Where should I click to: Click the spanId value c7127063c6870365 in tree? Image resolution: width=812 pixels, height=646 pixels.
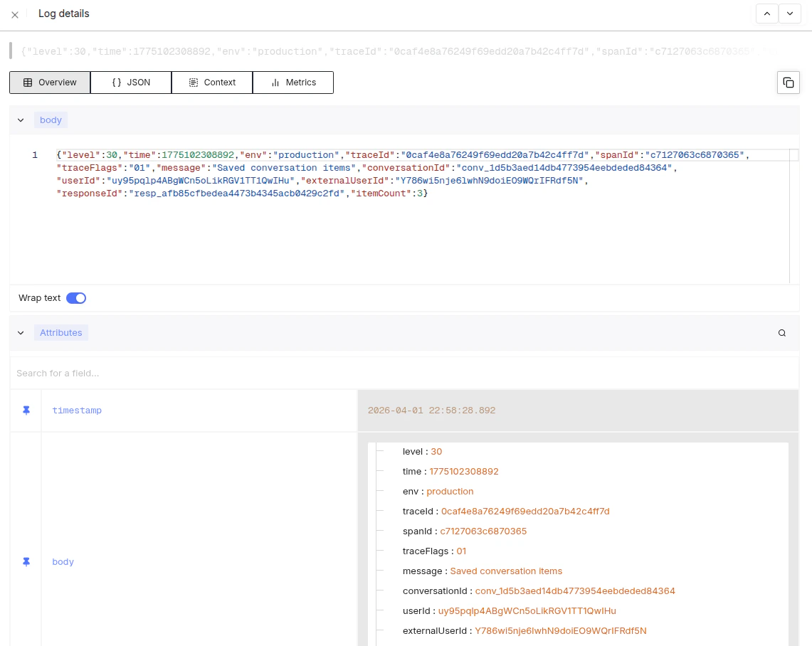[483, 531]
